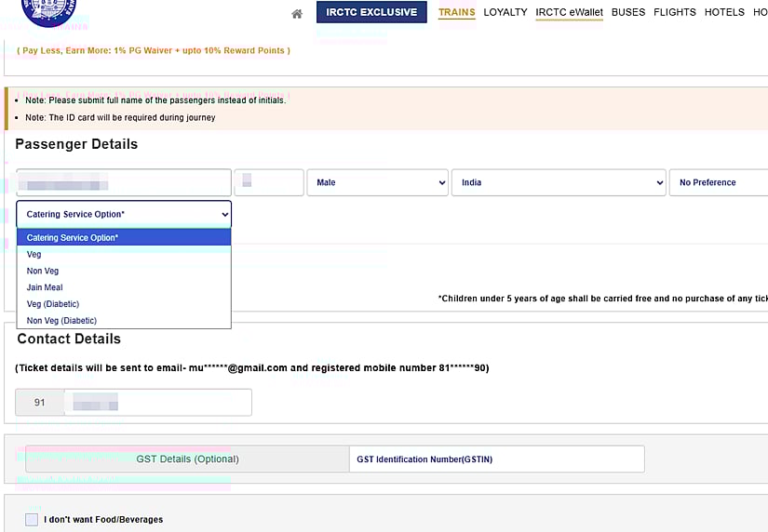768x532 pixels.
Task: Click the mobile number input field
Action: (x=156, y=403)
